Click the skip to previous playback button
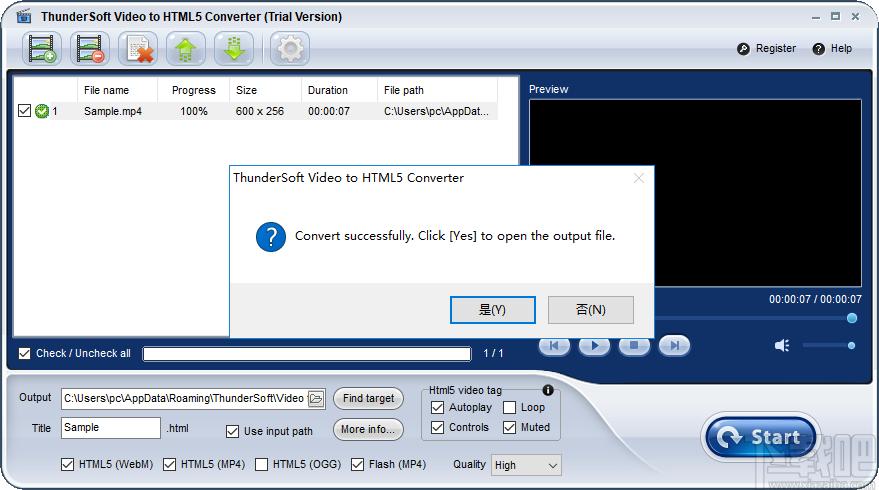Screen dimensions: 879x490 (554, 345)
